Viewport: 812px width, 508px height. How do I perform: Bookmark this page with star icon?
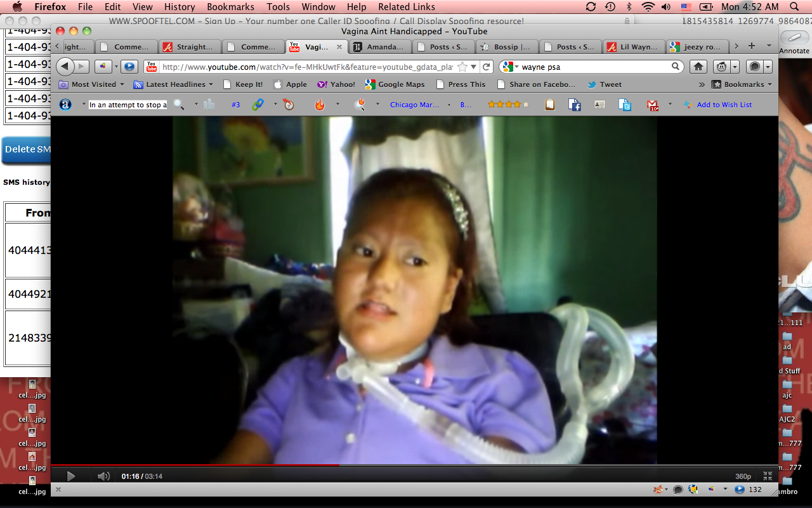462,67
